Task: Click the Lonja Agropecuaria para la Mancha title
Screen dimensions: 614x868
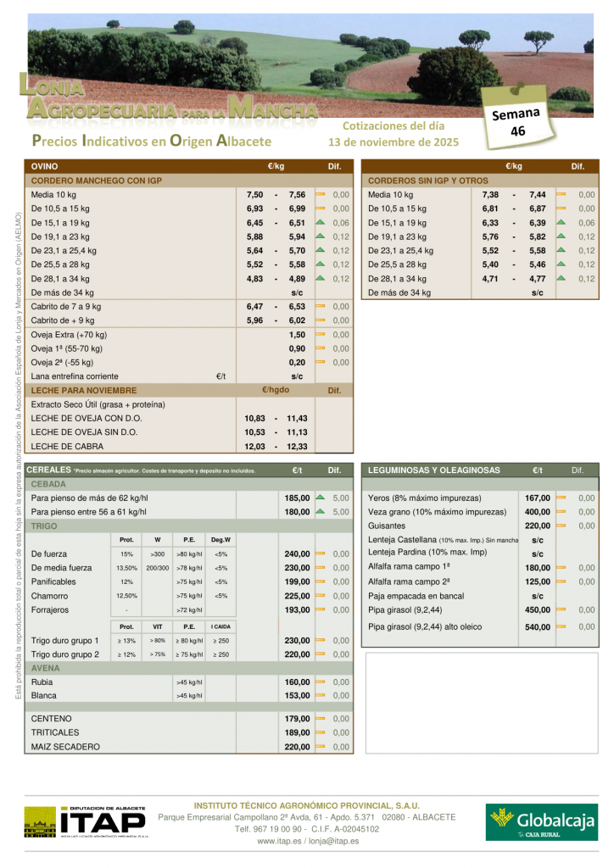Action: click(x=165, y=99)
